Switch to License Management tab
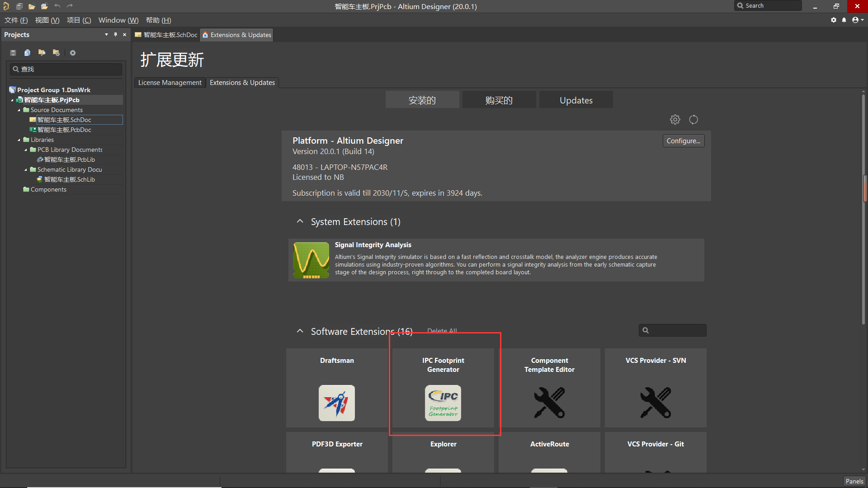 tap(170, 83)
